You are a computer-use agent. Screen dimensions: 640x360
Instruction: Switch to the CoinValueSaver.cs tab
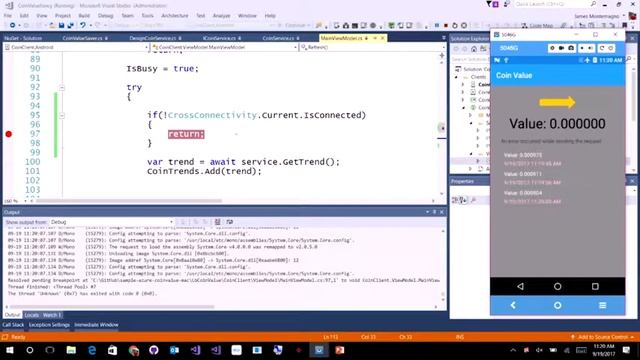click(x=85, y=38)
